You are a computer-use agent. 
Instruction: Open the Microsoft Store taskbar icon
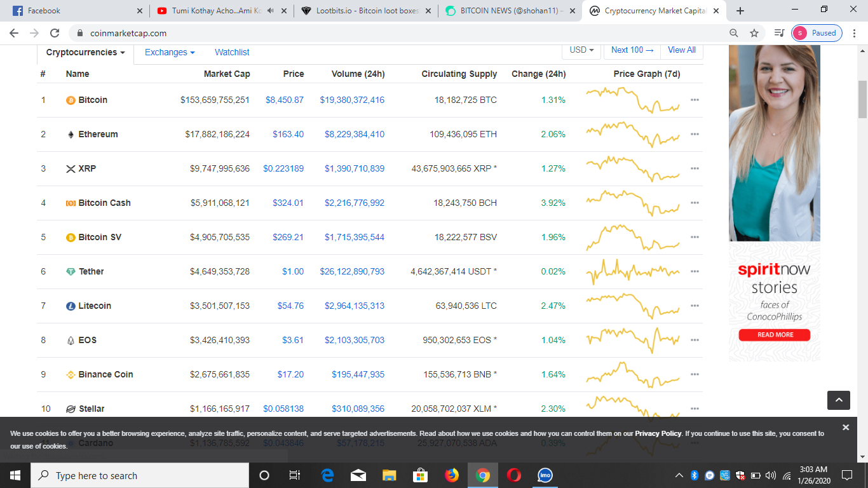coord(421,475)
